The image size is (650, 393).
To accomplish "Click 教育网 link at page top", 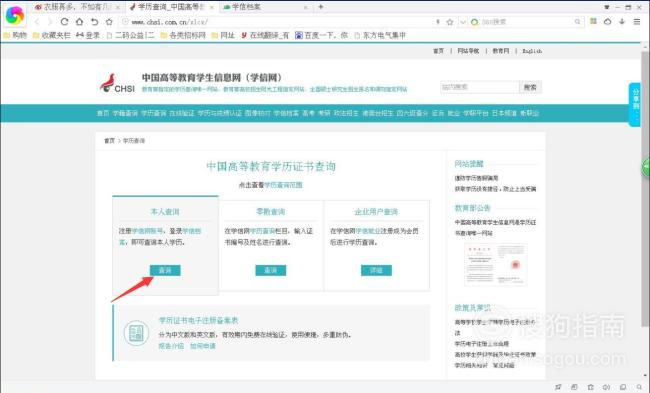I will [x=501, y=51].
